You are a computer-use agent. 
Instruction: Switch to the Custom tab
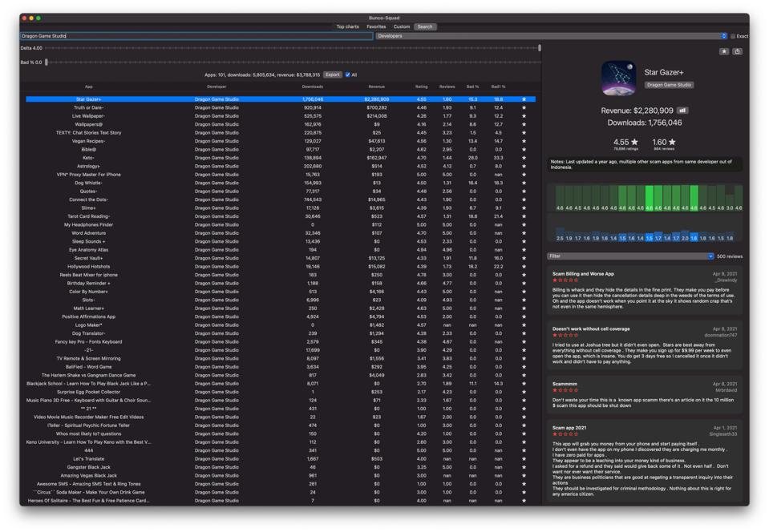[x=402, y=26]
